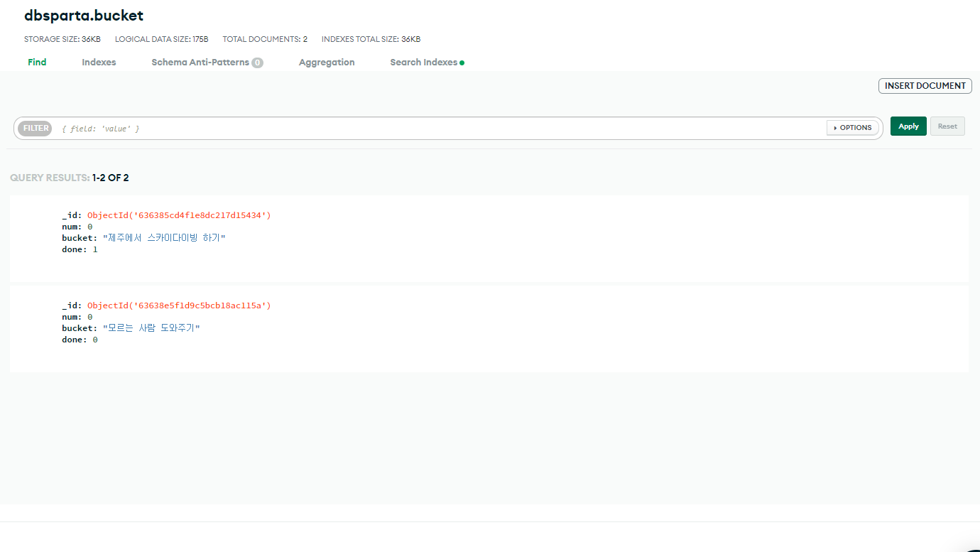The image size is (980, 552).
Task: Click the QUERY RESULTS 1-2 OF 2 label
Action: coord(70,178)
